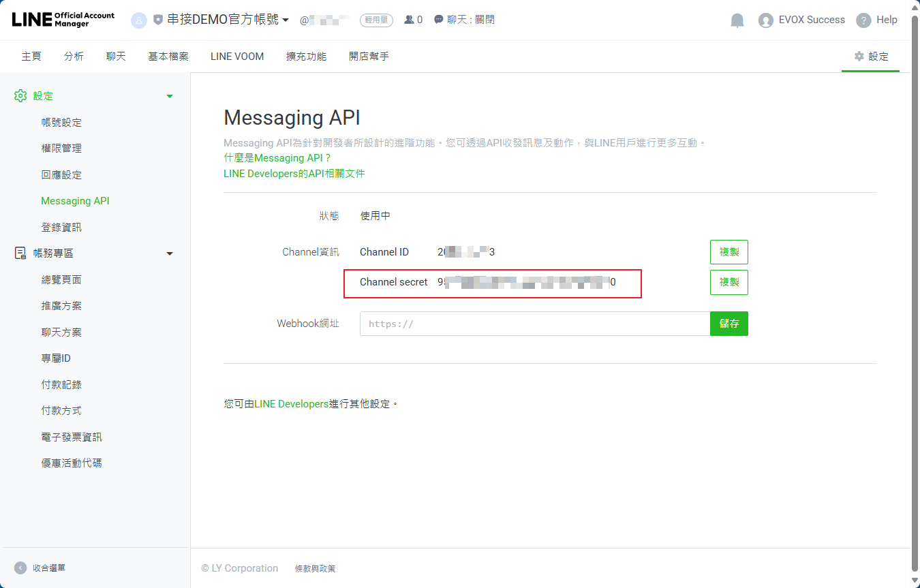The height and width of the screenshot is (588, 920).
Task: Click the gear icon beside sidebar 設定 heading
Action: click(x=20, y=96)
